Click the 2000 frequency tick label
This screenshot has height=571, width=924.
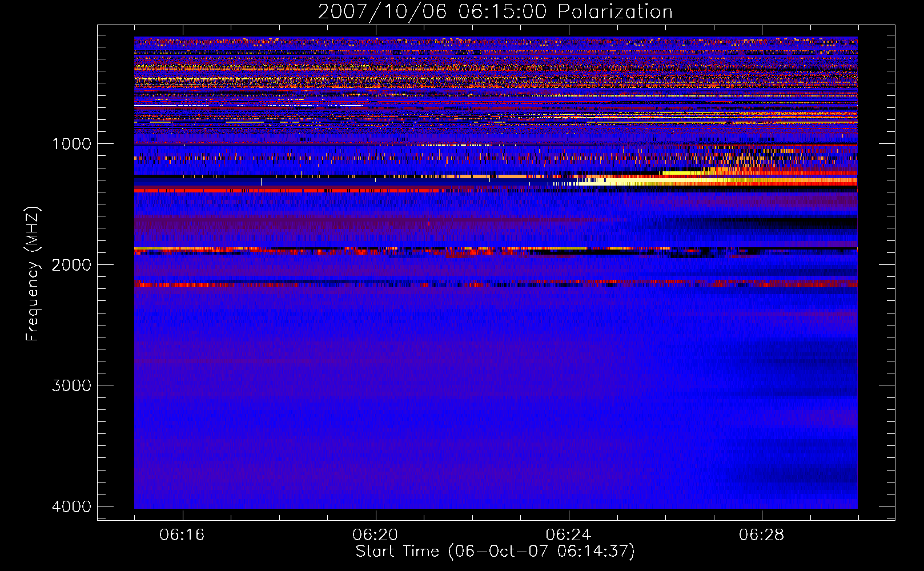click(71, 264)
